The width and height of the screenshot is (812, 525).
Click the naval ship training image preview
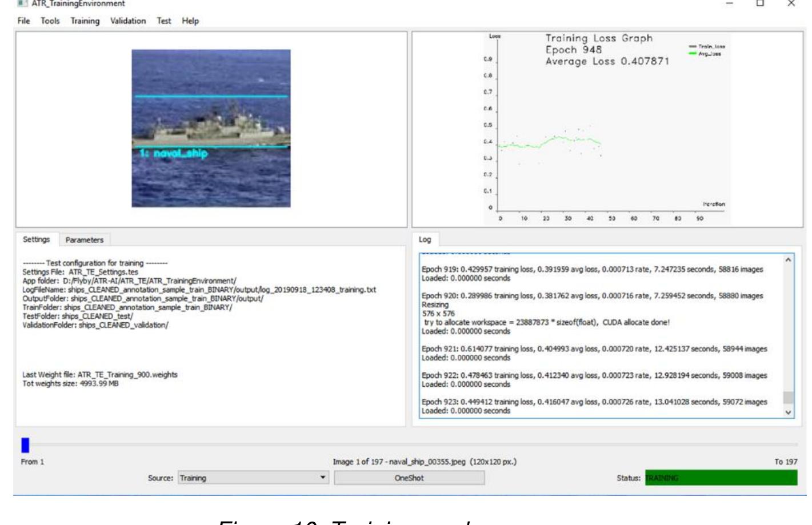tap(211, 128)
